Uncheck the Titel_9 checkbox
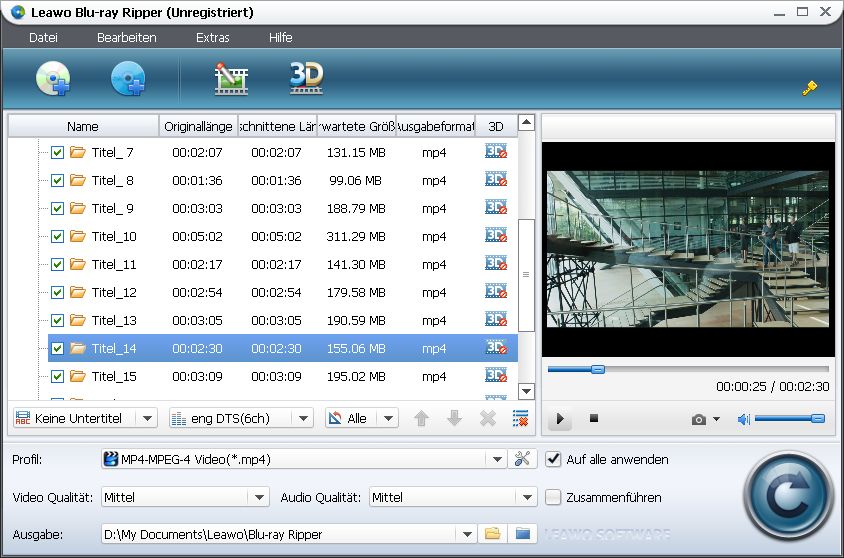This screenshot has height=558, width=844. [x=58, y=208]
